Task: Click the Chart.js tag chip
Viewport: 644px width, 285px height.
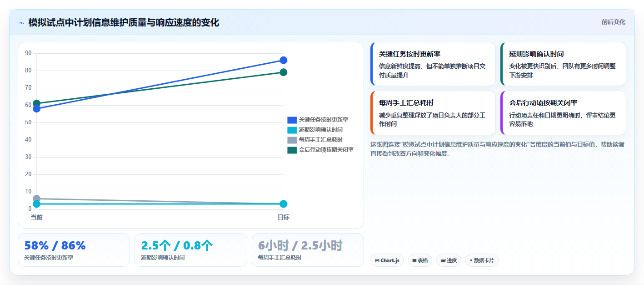Action: tap(387, 260)
